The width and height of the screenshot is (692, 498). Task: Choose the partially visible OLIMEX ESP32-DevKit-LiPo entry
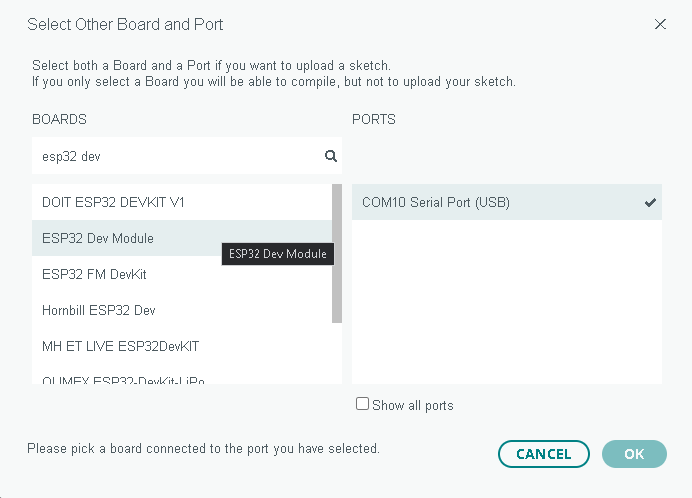(x=182, y=378)
